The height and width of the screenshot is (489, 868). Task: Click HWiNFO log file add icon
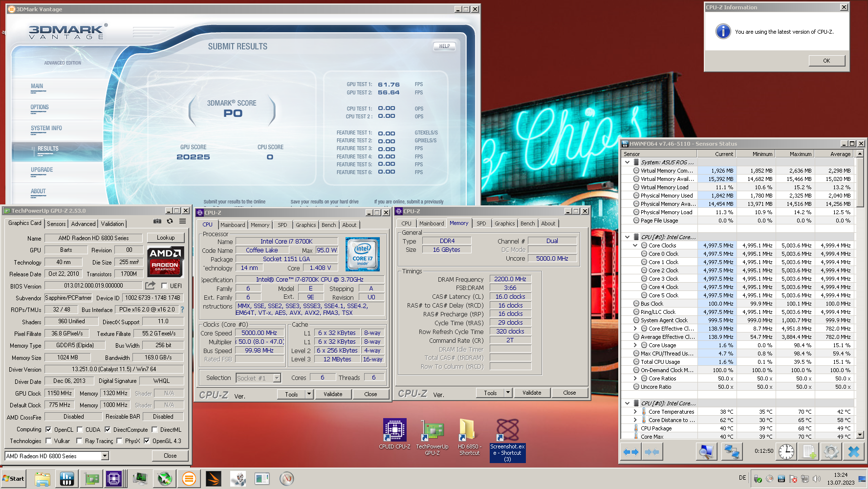(809, 452)
